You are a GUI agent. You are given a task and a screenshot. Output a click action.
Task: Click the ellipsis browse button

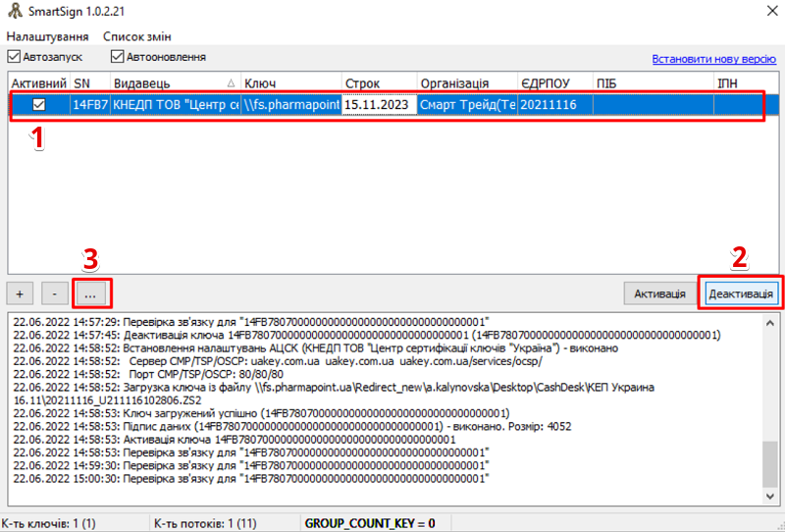click(x=90, y=293)
